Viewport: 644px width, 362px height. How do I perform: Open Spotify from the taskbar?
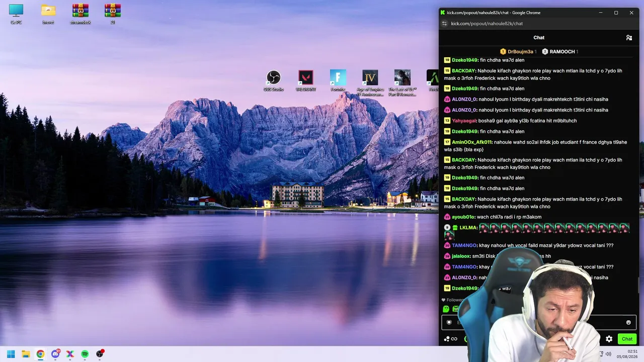pos(85,354)
